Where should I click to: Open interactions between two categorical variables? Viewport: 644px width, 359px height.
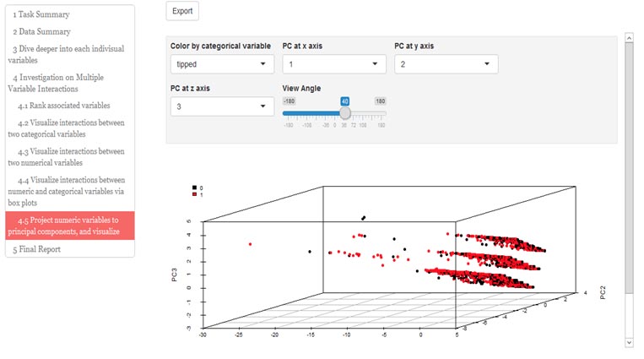71,128
